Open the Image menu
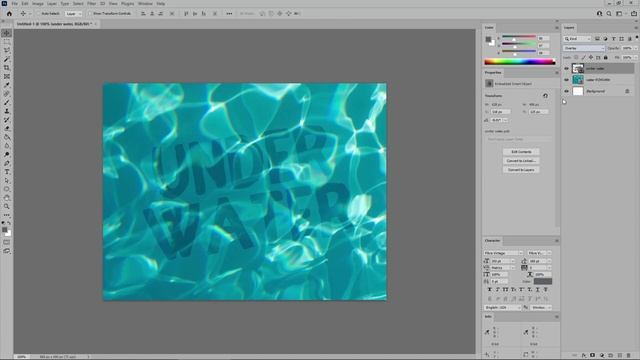The height and width of the screenshot is (360, 640). tap(38, 4)
